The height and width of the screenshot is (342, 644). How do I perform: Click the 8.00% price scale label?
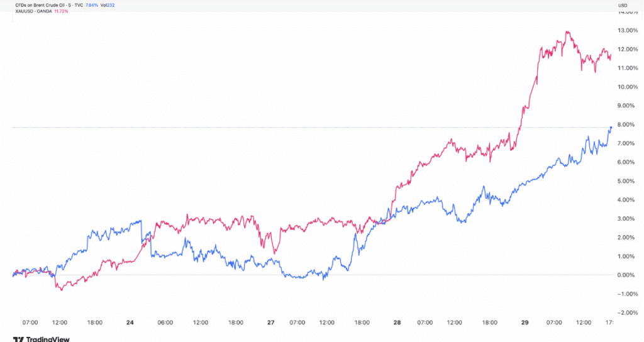[629, 124]
